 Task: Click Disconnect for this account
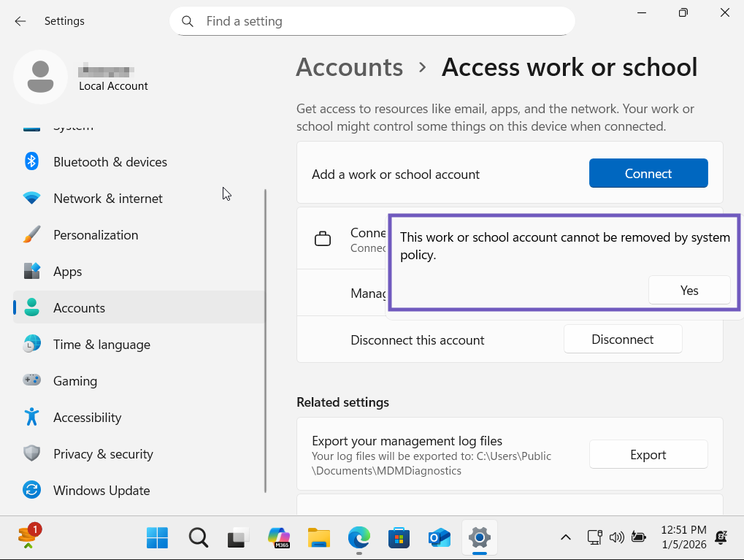(x=622, y=339)
